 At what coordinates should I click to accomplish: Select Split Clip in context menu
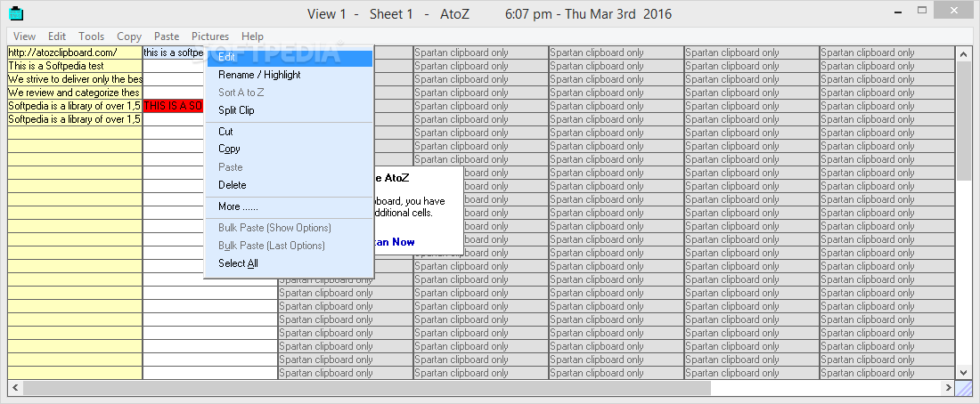tap(290, 110)
